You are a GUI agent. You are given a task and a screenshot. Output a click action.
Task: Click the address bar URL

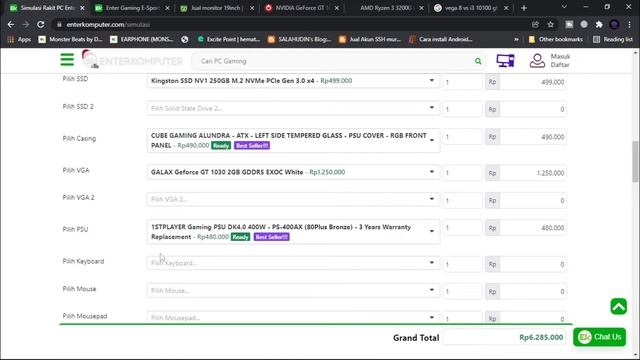pyautogui.click(x=108, y=24)
